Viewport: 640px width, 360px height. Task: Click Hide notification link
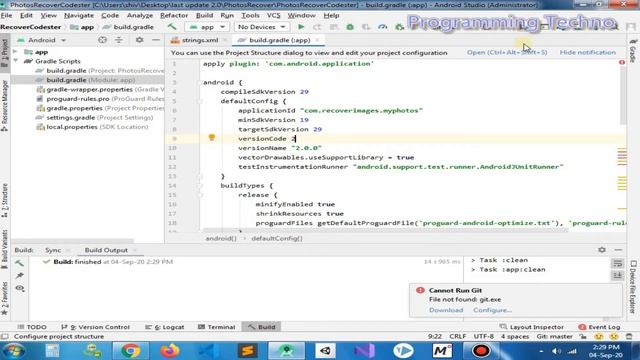(x=587, y=52)
